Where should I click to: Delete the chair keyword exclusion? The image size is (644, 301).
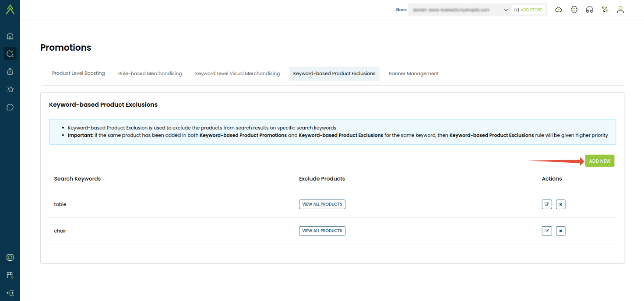(561, 231)
